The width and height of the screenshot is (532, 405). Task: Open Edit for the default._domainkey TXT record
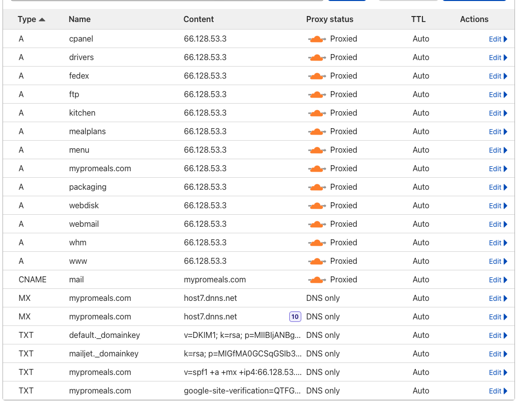pyautogui.click(x=495, y=335)
